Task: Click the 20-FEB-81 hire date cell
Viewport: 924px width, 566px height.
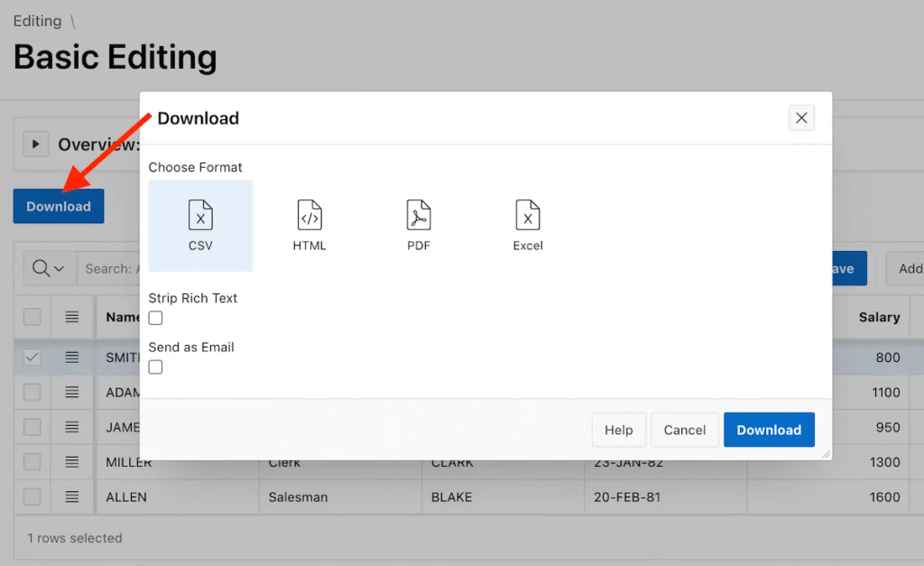Action: coord(665,497)
